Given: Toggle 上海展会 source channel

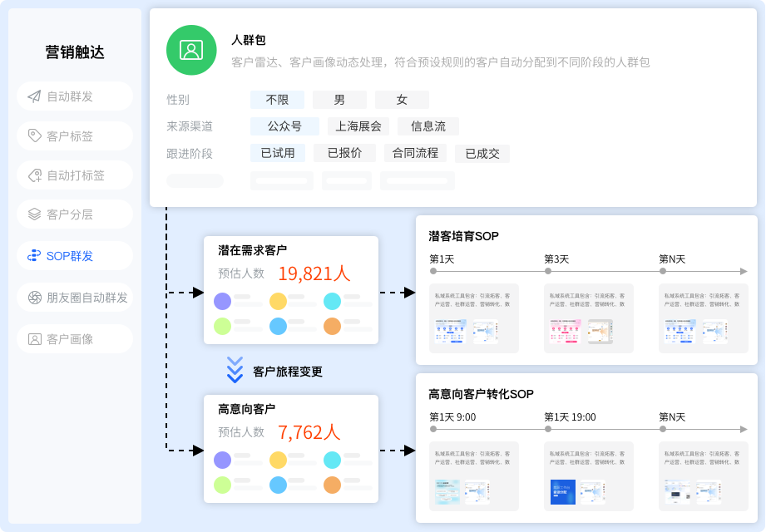Looking at the screenshot, I should (358, 126).
